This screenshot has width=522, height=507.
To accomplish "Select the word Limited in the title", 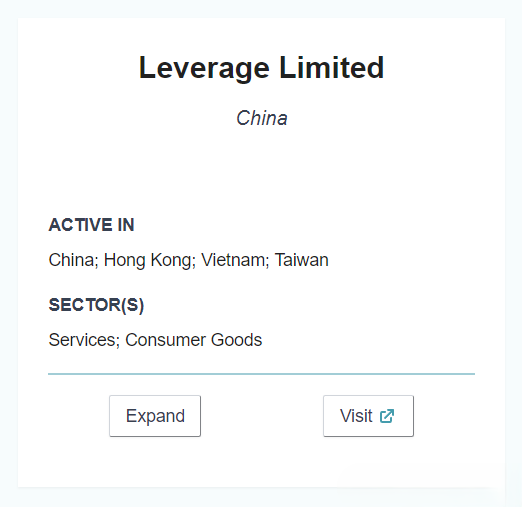I will pyautogui.click(x=332, y=68).
